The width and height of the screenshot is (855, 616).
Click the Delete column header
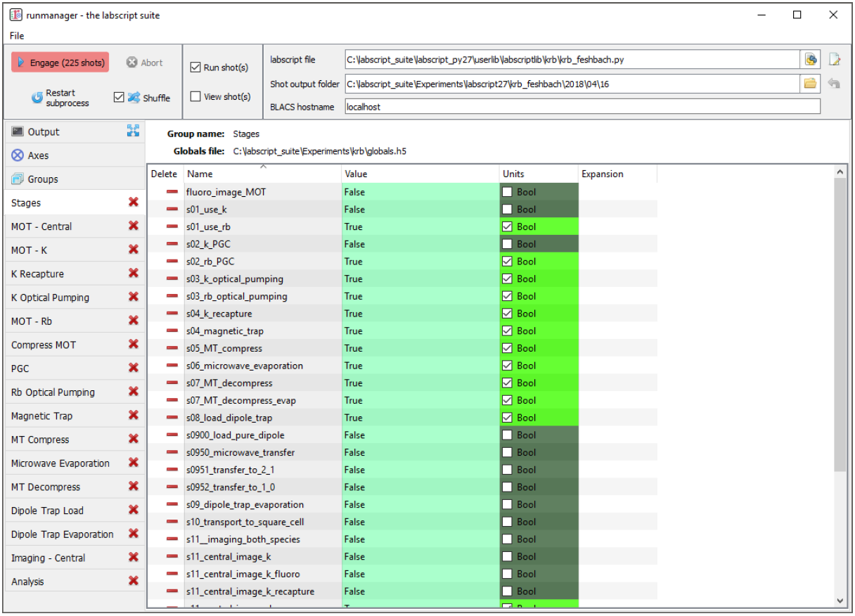tap(165, 174)
